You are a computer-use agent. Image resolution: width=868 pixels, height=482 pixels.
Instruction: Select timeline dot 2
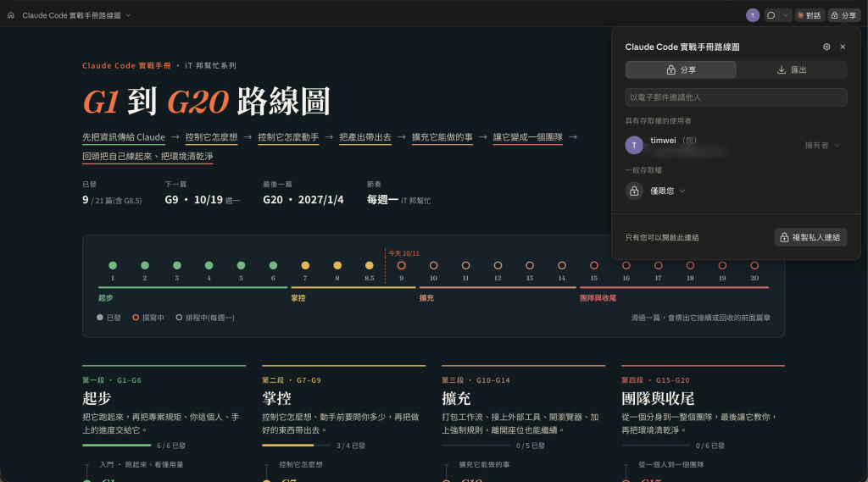tap(145, 266)
